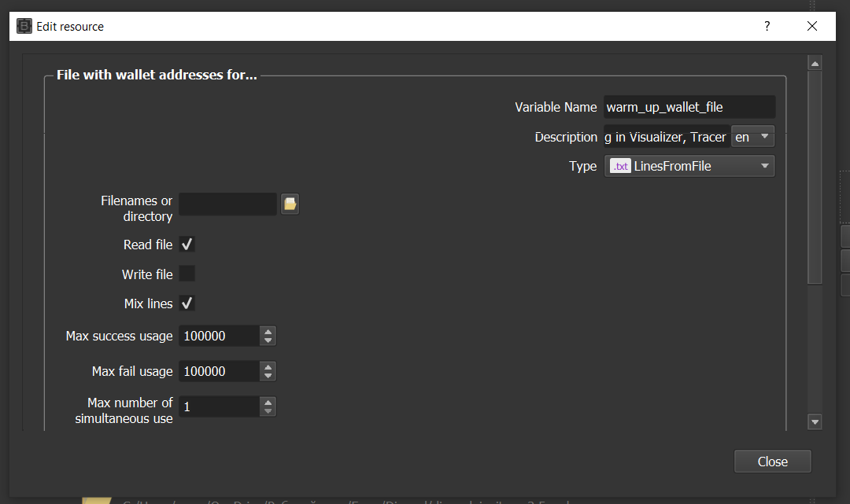Click the app logo in title bar

pyautogui.click(x=24, y=26)
